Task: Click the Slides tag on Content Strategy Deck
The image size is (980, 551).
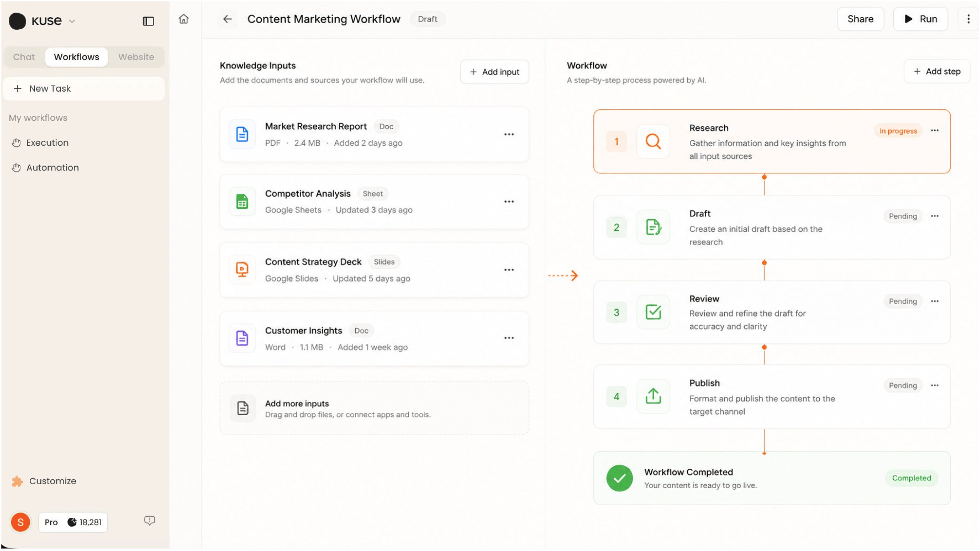Action: (384, 262)
